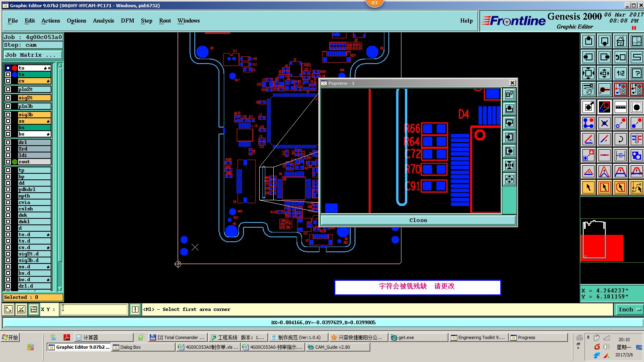Click the red color dot of layer to
Viewport: 644px width, 362px height.
click(x=15, y=68)
